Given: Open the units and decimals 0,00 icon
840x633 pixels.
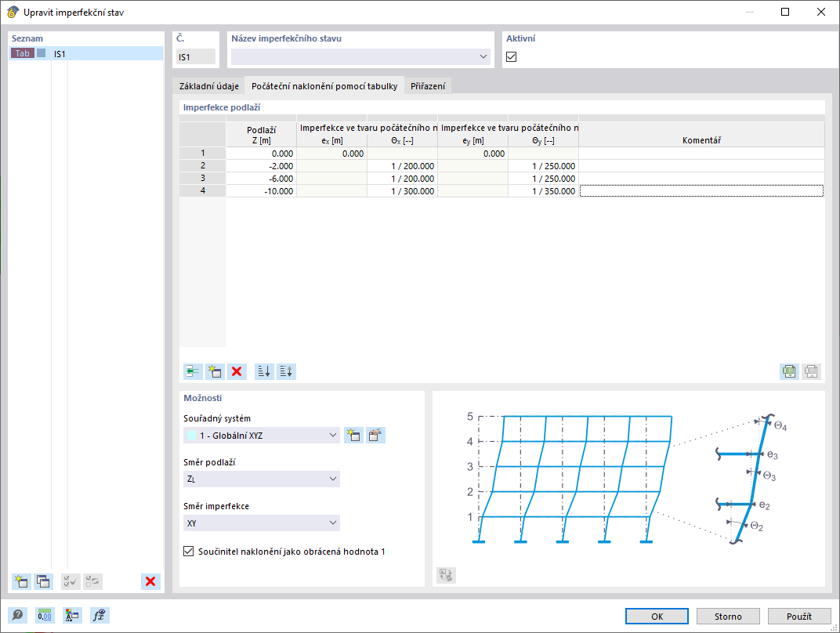Looking at the screenshot, I should pos(45,615).
